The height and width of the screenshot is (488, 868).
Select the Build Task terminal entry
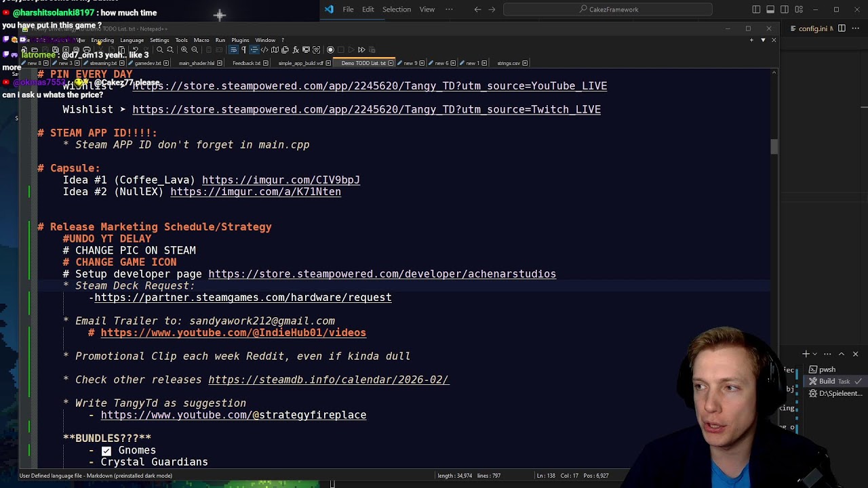(835, 381)
